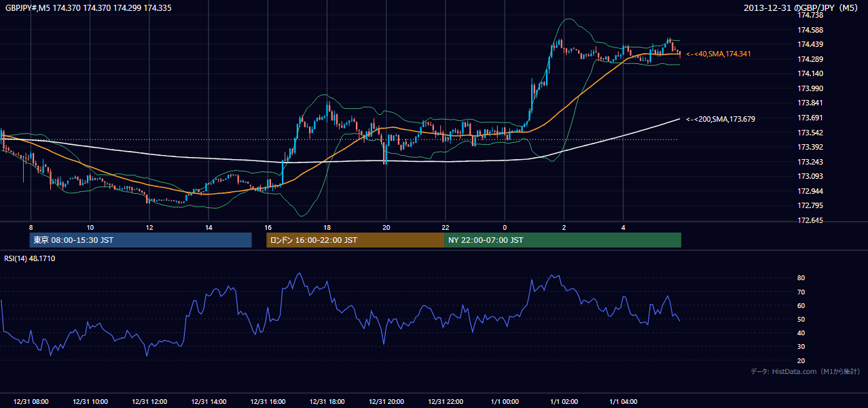The image size is (868, 408).
Task: Click price axis value 174.738
Action: (x=810, y=15)
